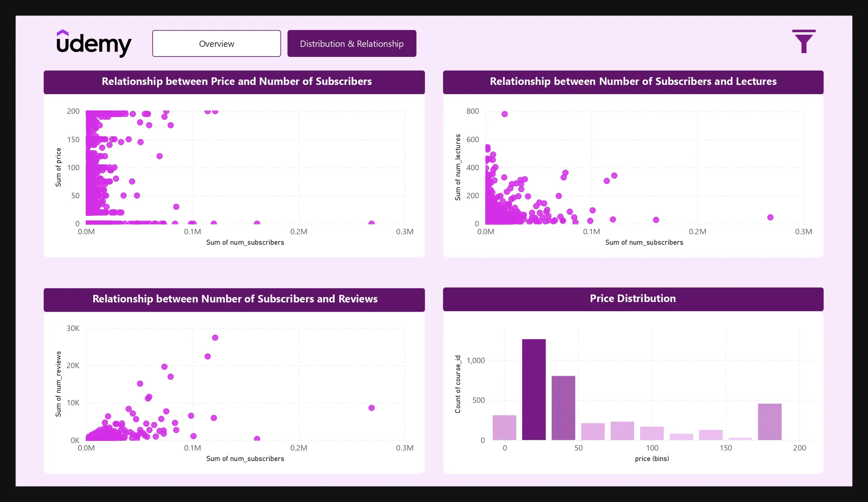The width and height of the screenshot is (868, 502).
Task: Click the highest point near 800 lectures
Action: coord(504,114)
